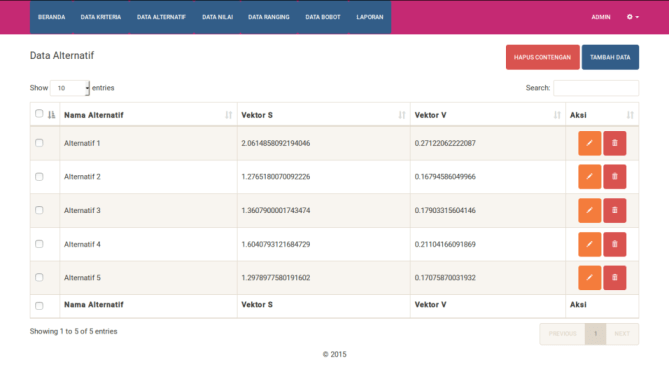Viewport: 669px width, 377px height.
Task: Go to the Data Kriteria menu
Action: pos(101,17)
